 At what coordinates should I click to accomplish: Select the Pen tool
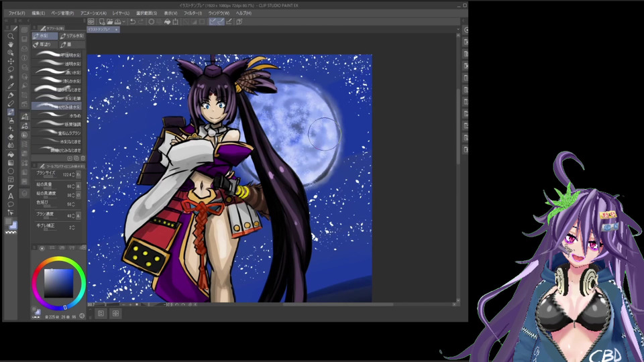tap(11, 95)
